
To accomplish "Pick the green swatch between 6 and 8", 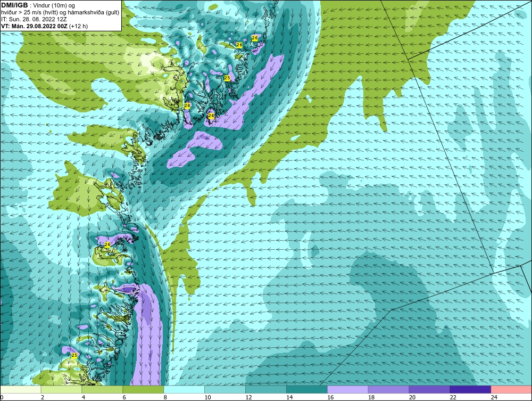I will (x=143, y=389).
